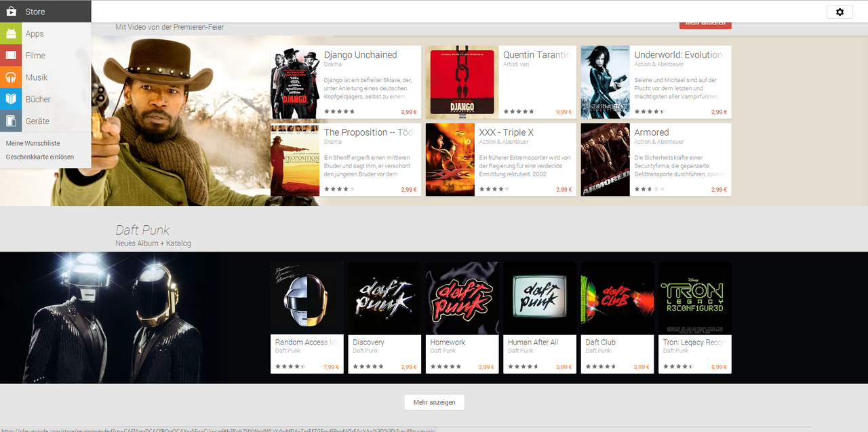Open the Human After All album cover
This screenshot has height=432, width=868.
click(540, 298)
